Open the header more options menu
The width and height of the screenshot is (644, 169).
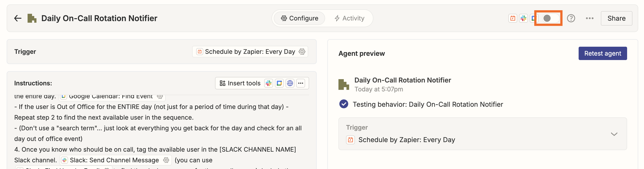click(590, 18)
